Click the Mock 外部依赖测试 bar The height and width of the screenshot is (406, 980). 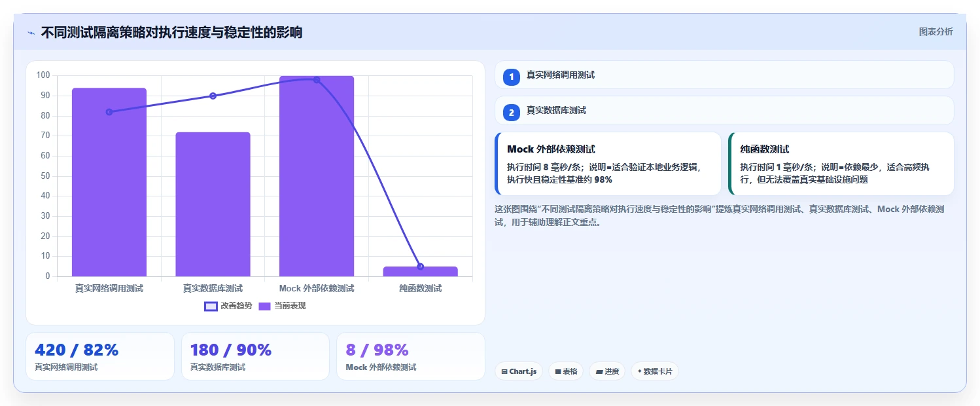pyautogui.click(x=317, y=176)
